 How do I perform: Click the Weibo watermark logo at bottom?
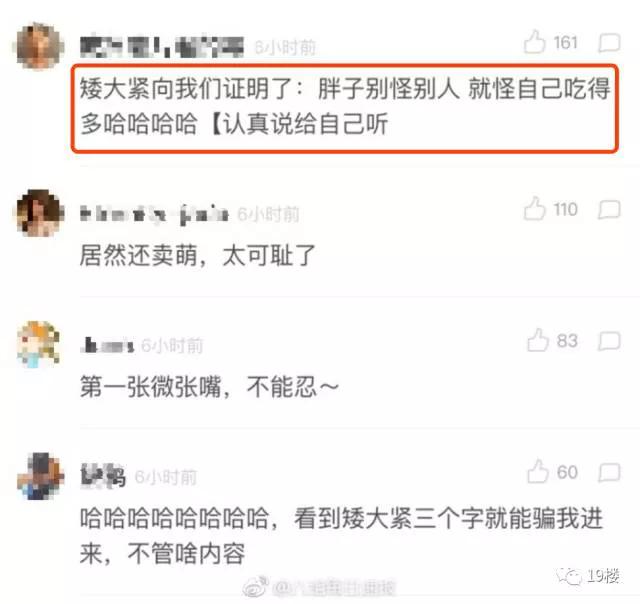click(256, 587)
